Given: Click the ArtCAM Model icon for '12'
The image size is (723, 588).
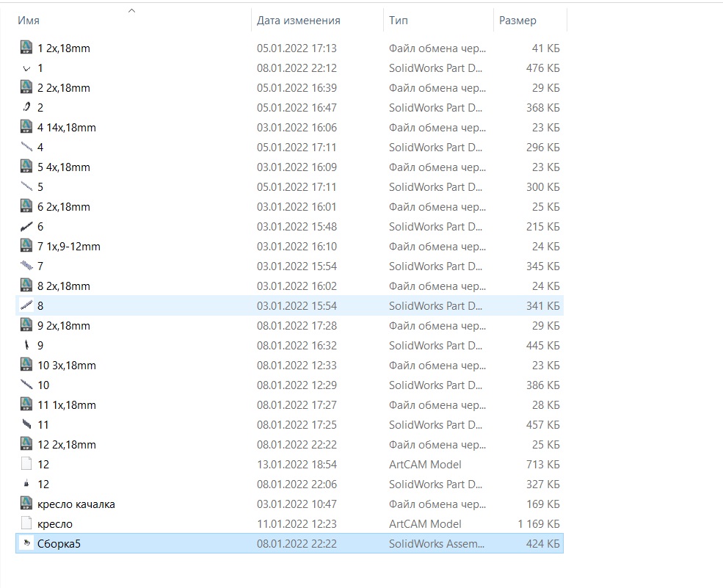Looking at the screenshot, I should (26, 463).
